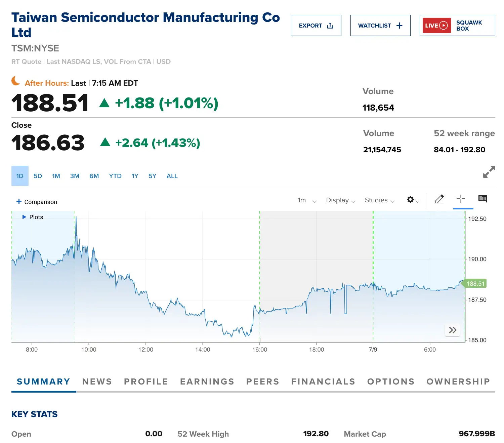Switch chart to 1M range
504x443 pixels.
click(56, 176)
